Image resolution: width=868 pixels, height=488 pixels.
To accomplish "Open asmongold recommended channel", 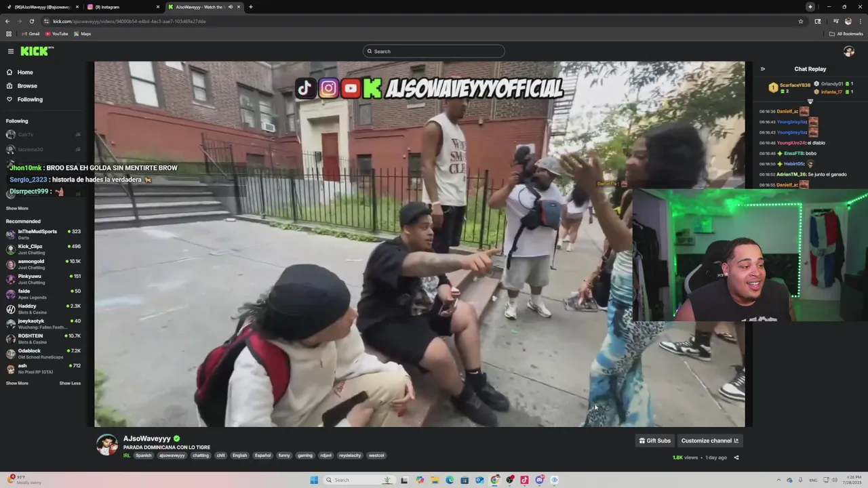I will (43, 264).
